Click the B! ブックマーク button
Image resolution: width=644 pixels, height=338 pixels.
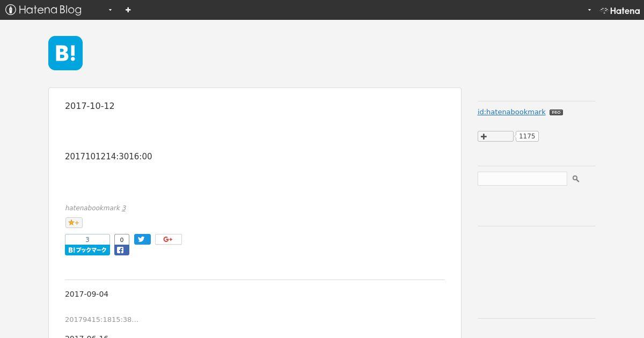pyautogui.click(x=87, y=250)
